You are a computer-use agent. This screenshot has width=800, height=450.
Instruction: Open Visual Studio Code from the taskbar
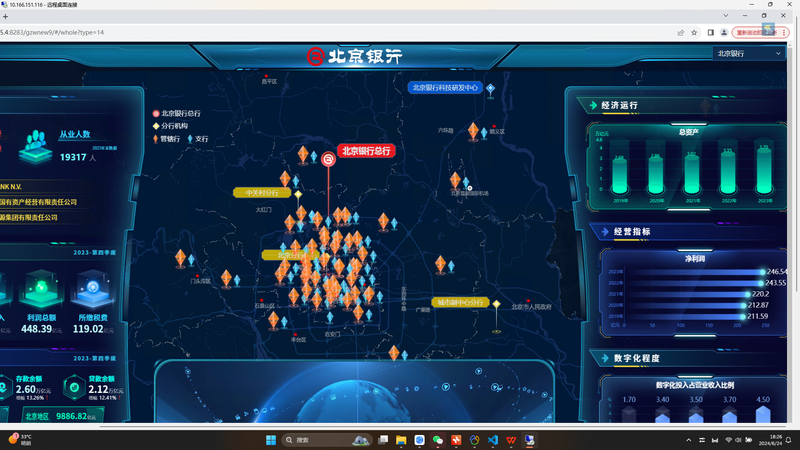[x=493, y=440]
